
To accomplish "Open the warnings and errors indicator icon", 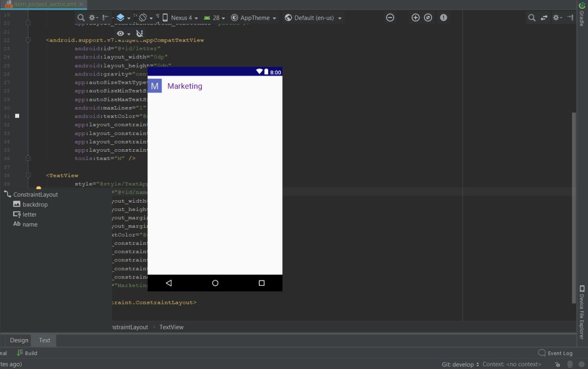I will [443, 18].
